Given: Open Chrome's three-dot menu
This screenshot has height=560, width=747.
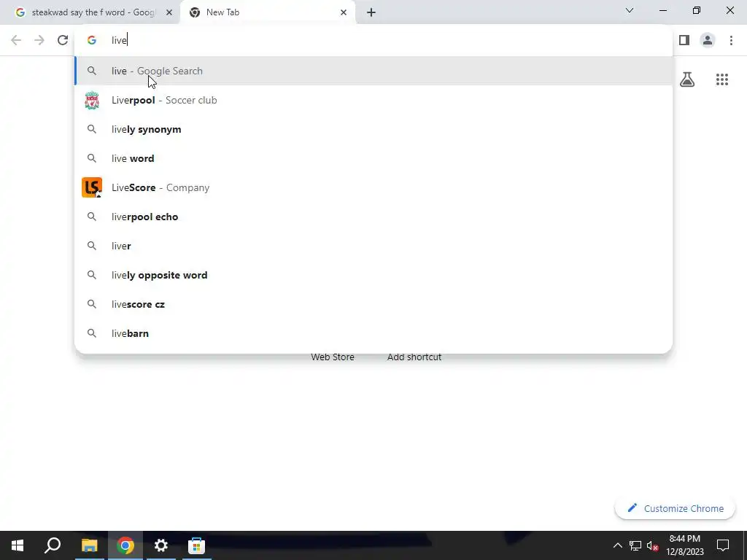Looking at the screenshot, I should point(731,40).
